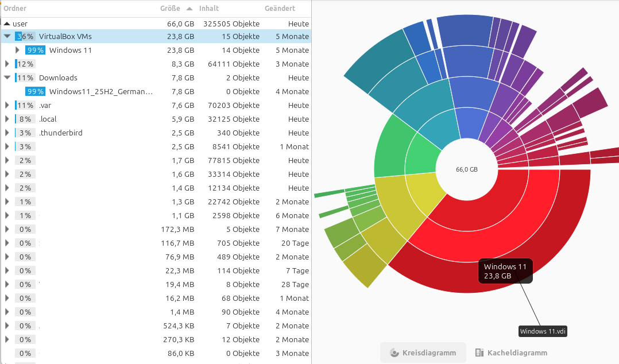Click the "116,7 MB" size value
Viewport: 619px width, 364px height.
click(x=177, y=243)
